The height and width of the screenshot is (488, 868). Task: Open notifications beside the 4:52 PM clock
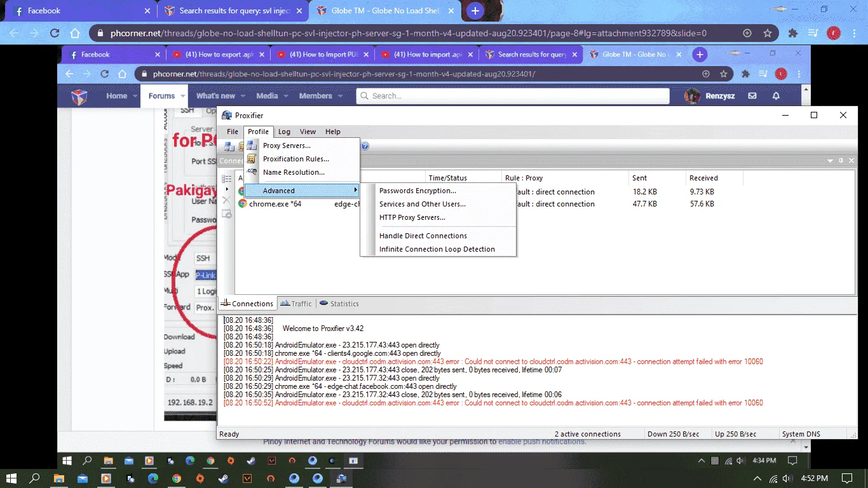(x=847, y=478)
